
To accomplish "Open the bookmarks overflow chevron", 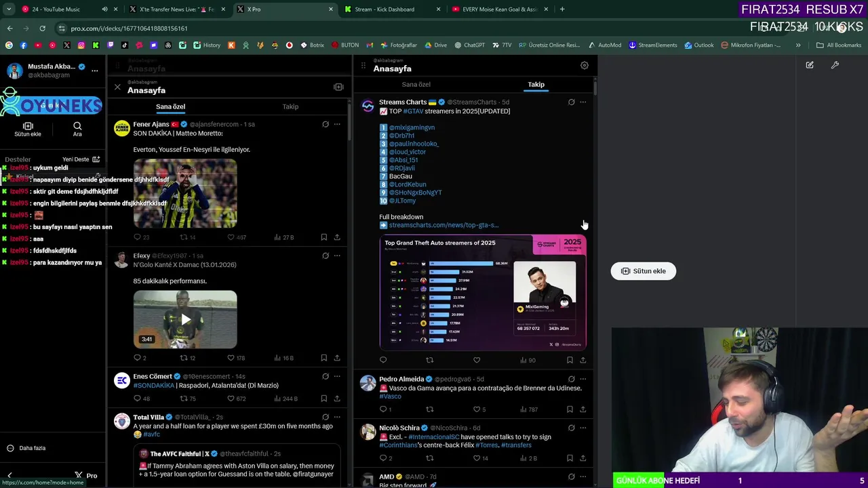I will point(798,45).
